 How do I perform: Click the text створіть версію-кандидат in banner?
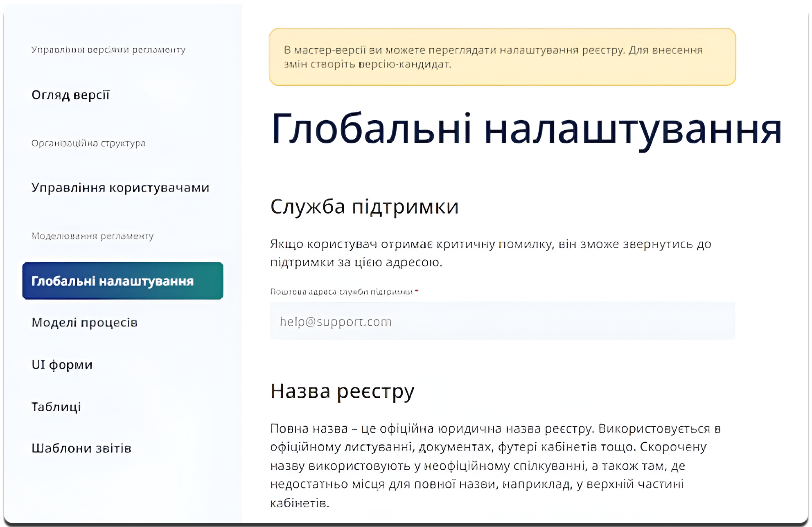point(380,65)
